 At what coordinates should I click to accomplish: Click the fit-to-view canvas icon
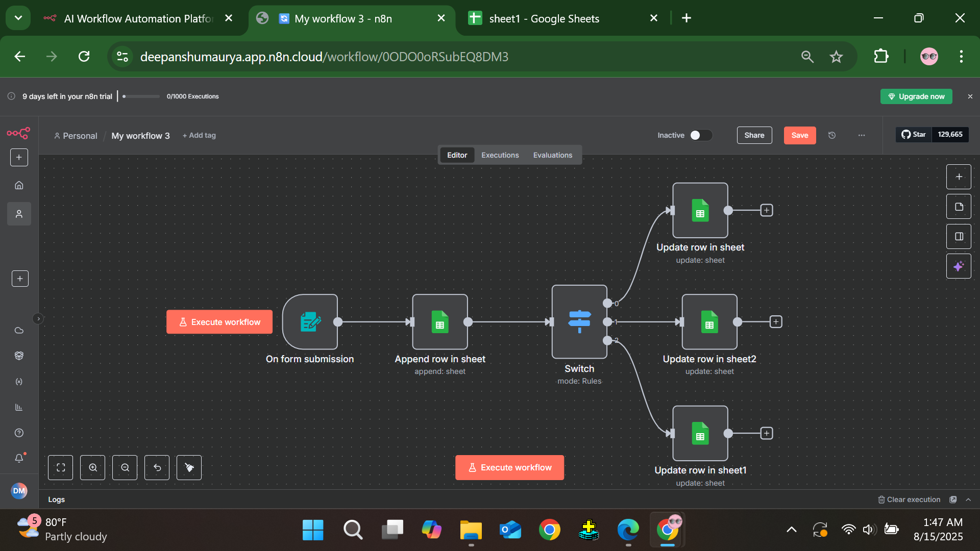point(60,467)
